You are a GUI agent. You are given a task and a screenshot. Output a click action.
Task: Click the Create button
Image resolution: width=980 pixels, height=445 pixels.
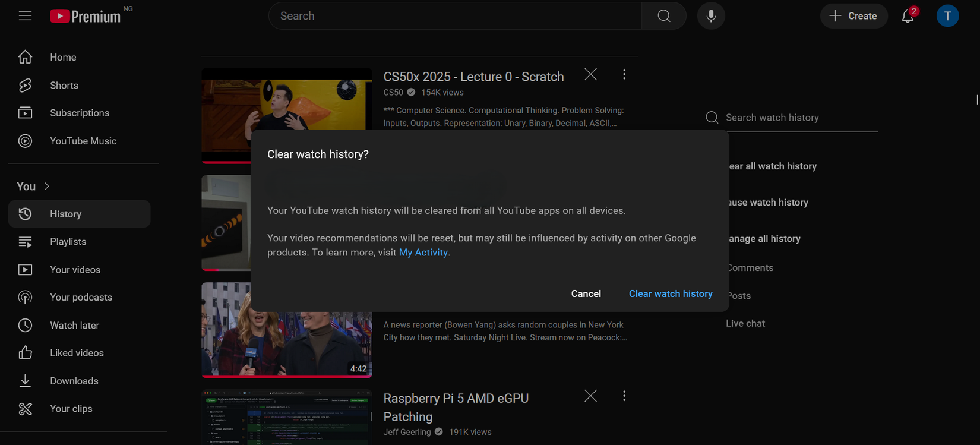854,16
